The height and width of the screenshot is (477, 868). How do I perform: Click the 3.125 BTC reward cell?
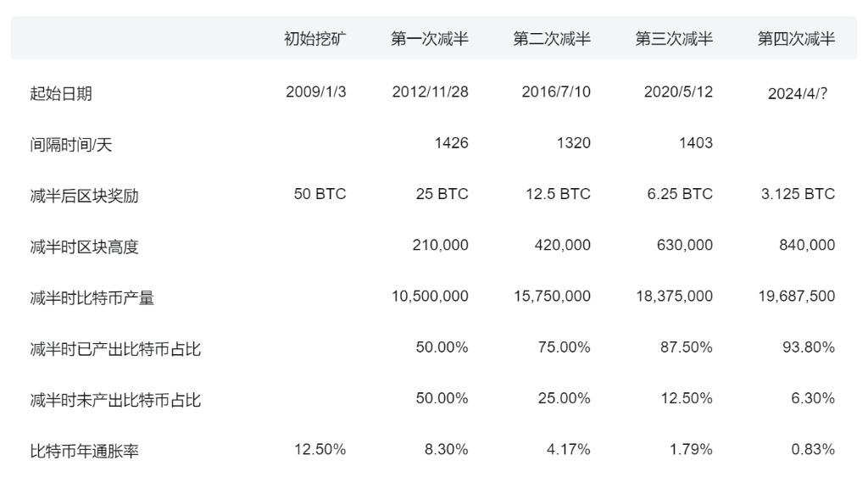[798, 194]
